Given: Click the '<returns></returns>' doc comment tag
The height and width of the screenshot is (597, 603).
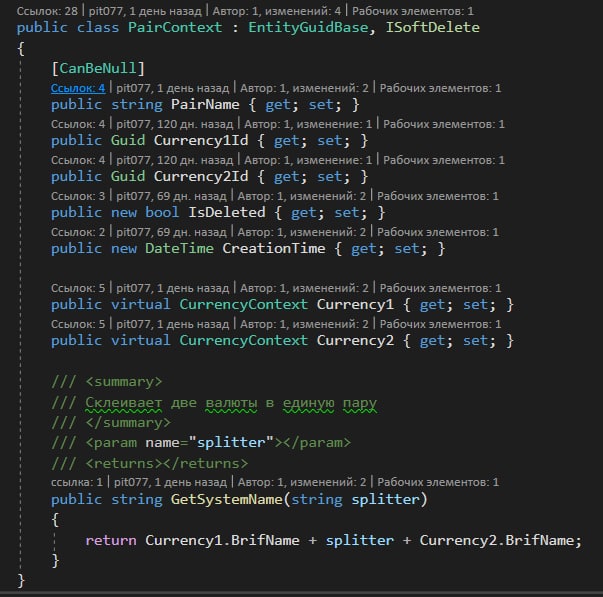Looking at the screenshot, I should click(x=167, y=464).
